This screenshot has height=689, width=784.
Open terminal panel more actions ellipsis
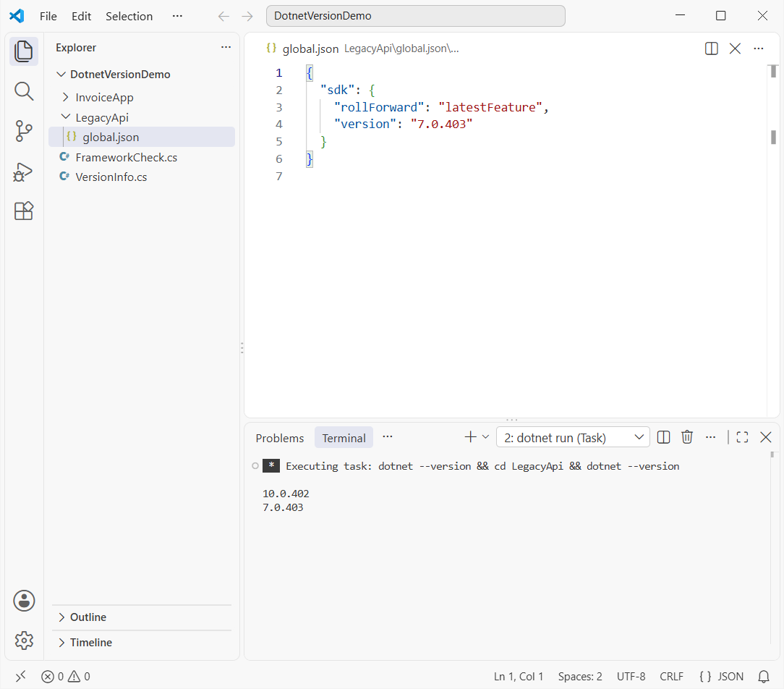coord(710,437)
